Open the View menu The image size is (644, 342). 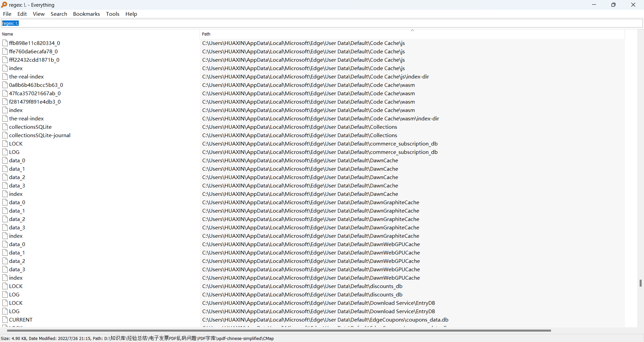click(x=39, y=14)
